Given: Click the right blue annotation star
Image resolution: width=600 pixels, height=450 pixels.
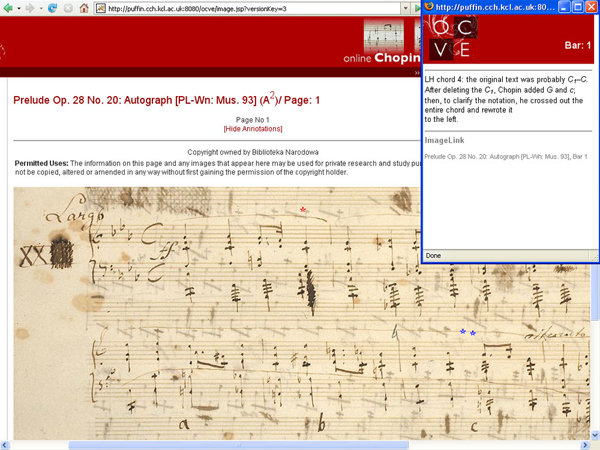Looking at the screenshot, I should (473, 332).
